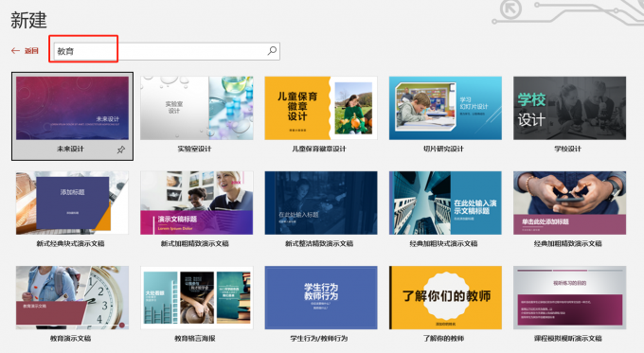Focus the template search field containing 教育
Image resolution: width=644 pixels, height=353 pixels.
[167, 51]
